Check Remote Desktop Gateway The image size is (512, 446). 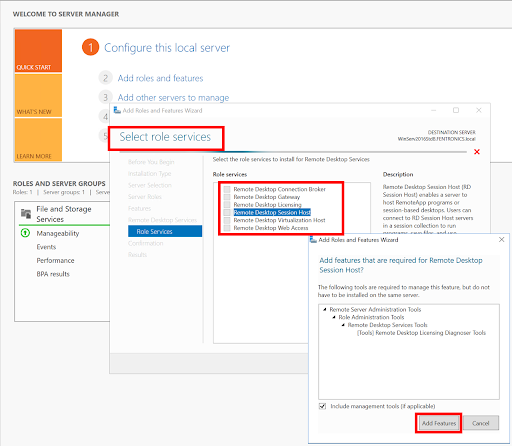tap(227, 197)
